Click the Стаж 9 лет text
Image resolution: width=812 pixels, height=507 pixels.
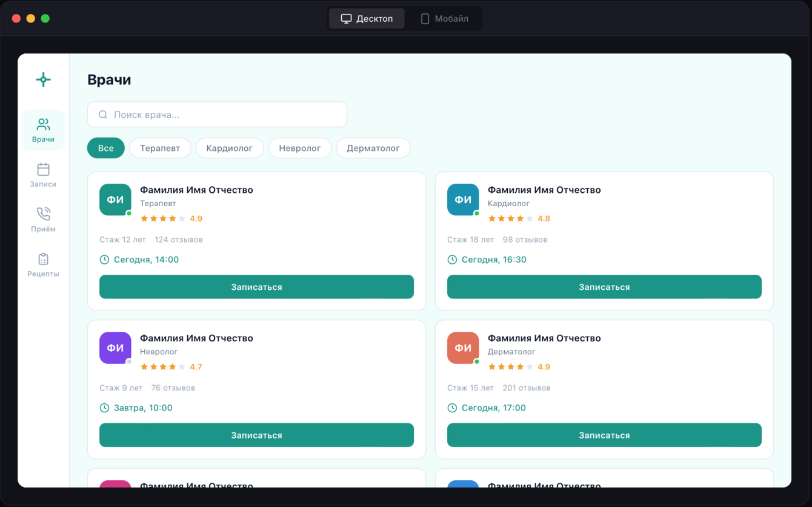(x=121, y=388)
